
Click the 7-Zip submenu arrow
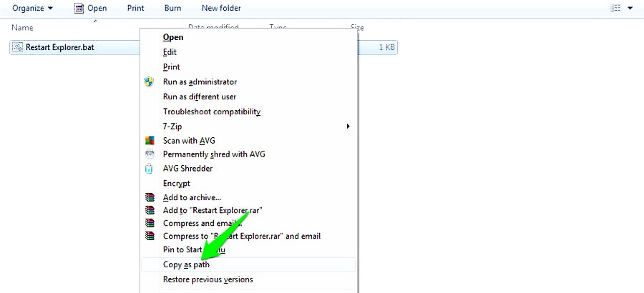348,126
